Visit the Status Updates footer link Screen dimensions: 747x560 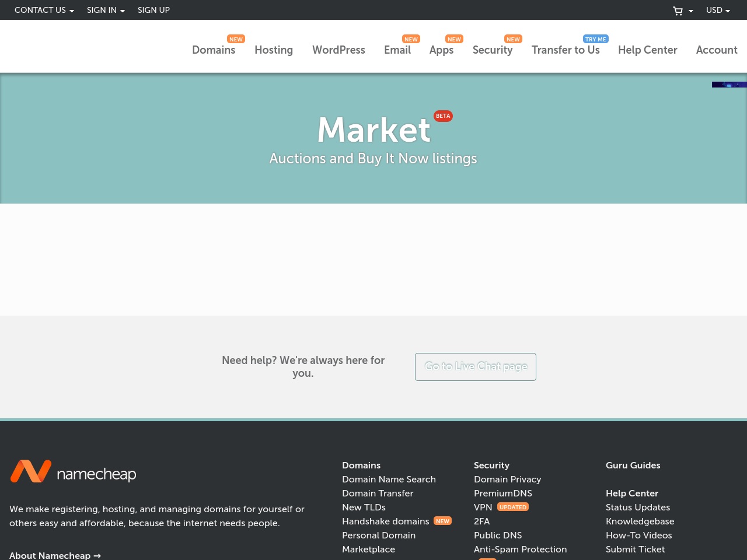pos(638,508)
